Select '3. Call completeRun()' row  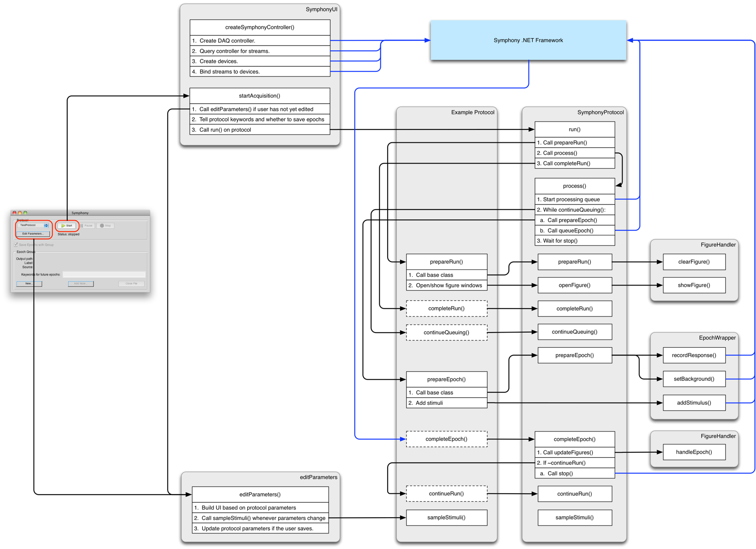[575, 164]
